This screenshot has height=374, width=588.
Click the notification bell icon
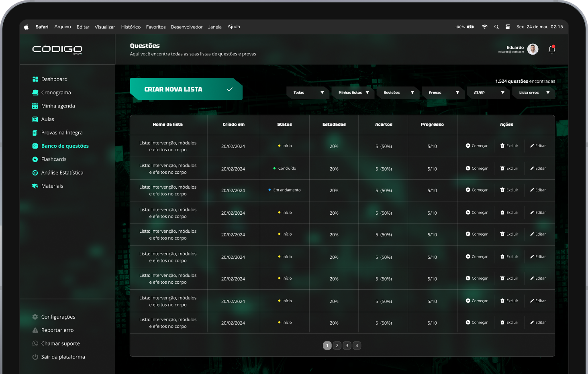tap(552, 49)
